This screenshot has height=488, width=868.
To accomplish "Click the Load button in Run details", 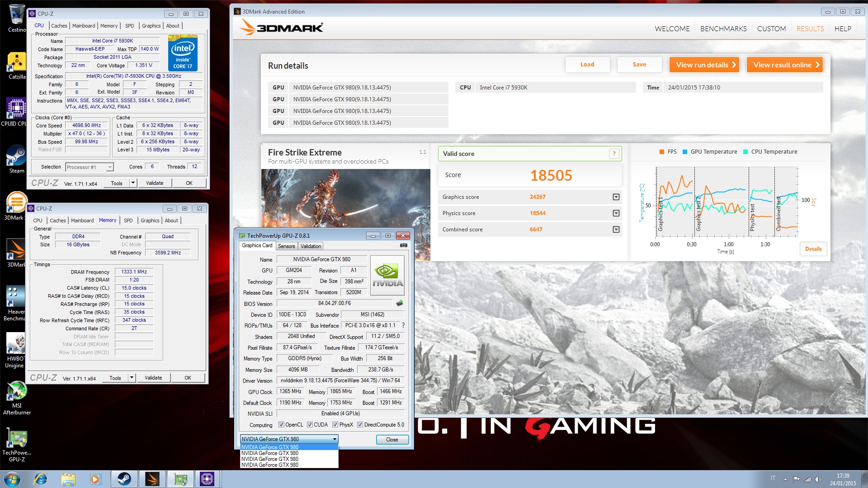I will click(587, 65).
